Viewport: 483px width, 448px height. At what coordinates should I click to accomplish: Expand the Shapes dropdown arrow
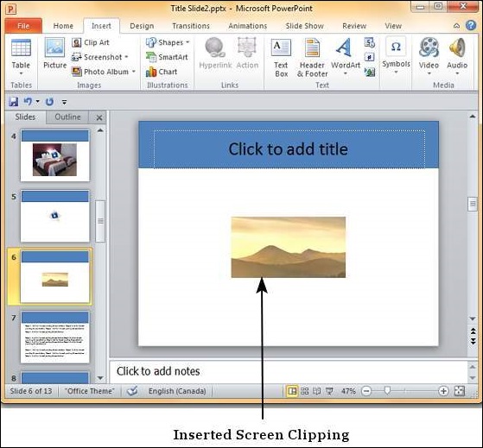pyautogui.click(x=187, y=42)
